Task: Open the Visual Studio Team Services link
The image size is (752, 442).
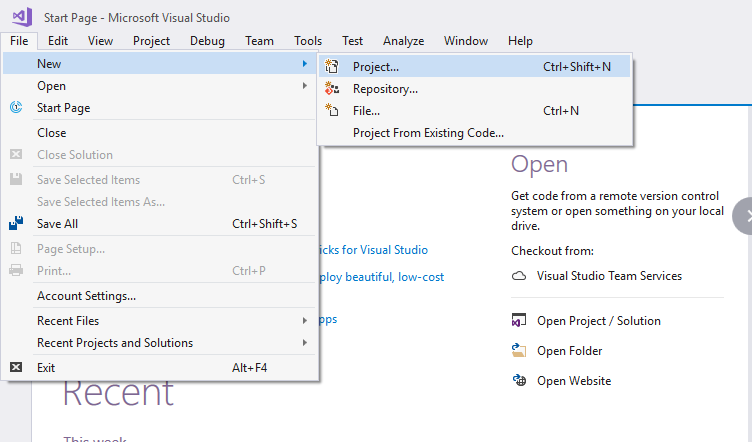Action: (x=609, y=276)
